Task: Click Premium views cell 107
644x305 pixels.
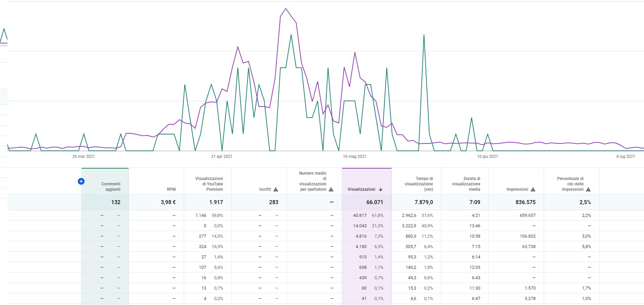Action: [203, 267]
